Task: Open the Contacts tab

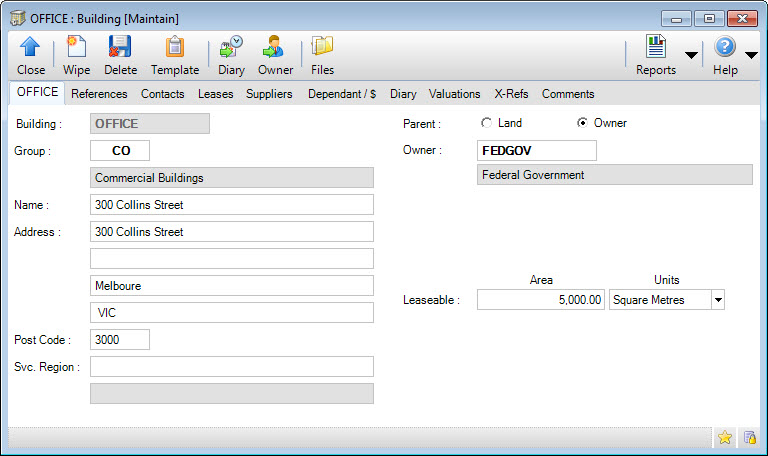Action: pos(163,94)
